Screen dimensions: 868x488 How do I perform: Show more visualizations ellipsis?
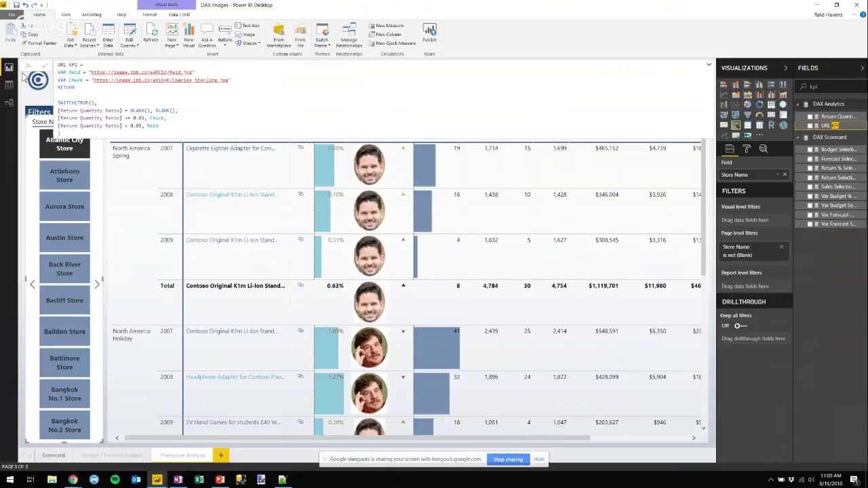[x=759, y=136]
